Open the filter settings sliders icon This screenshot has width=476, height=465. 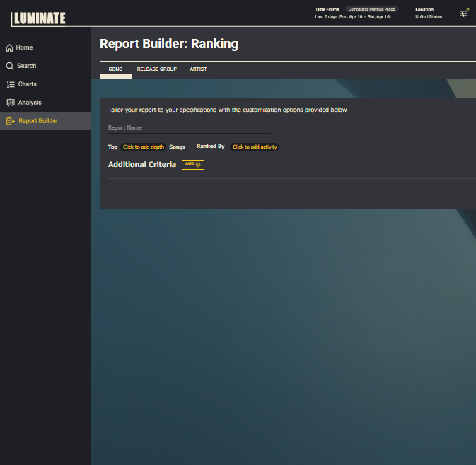tap(464, 13)
